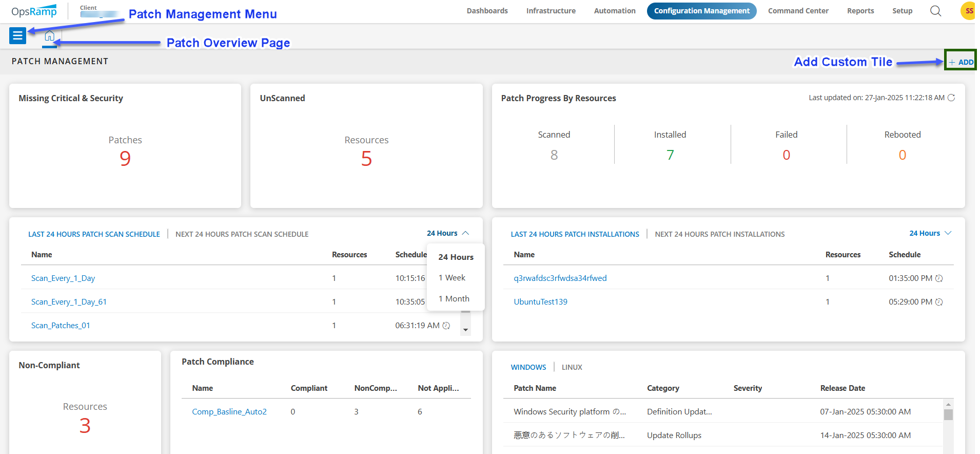This screenshot has width=980, height=454.
Task: Open the Scan_Every_1_Day_61 schedule link
Action: 69,302
